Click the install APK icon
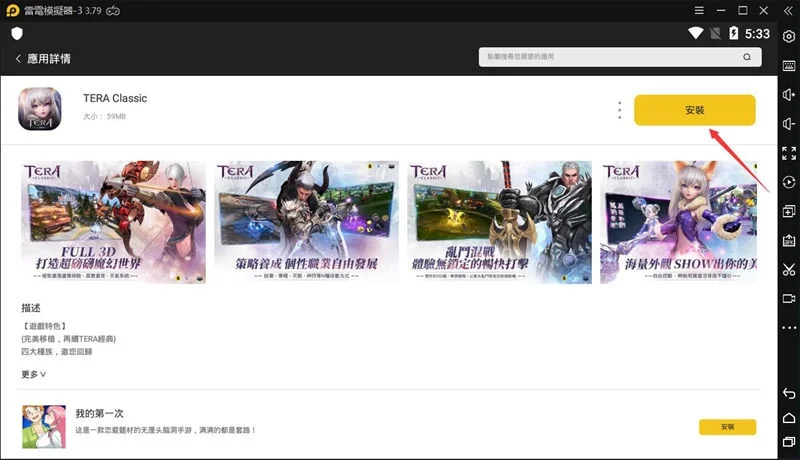Viewport: 800px width, 460px height. click(789, 240)
